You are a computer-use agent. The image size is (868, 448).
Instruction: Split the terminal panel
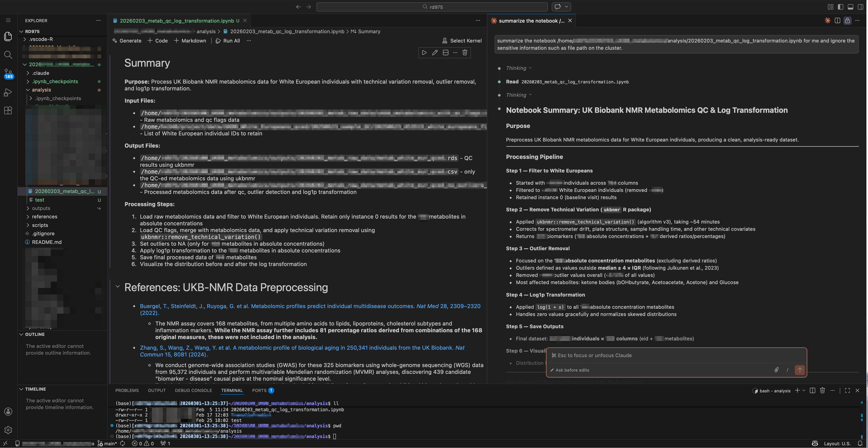(x=812, y=390)
